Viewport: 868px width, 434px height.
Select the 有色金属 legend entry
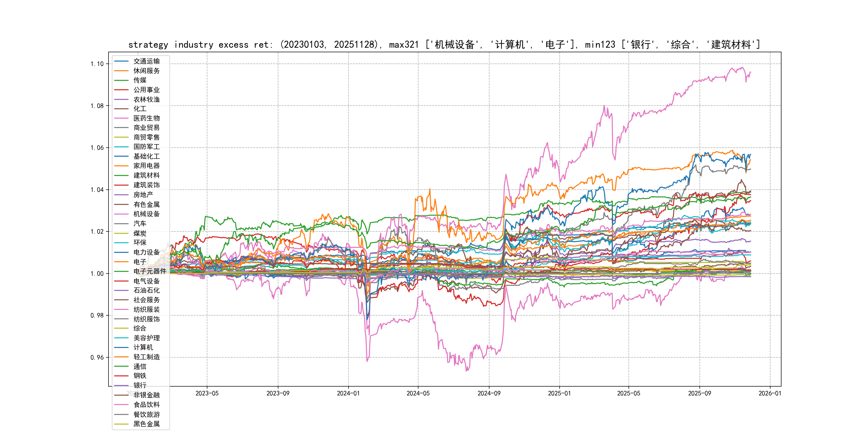146,204
